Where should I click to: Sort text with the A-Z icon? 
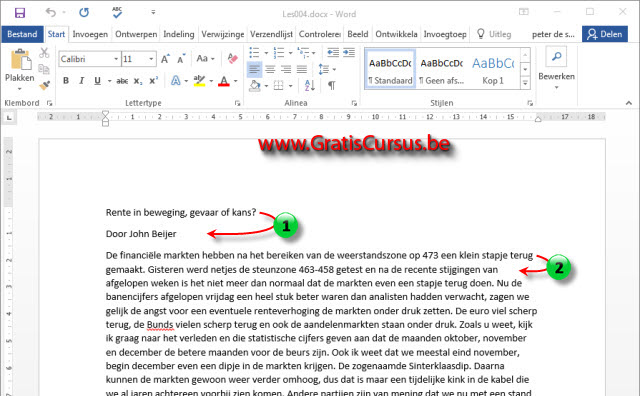pyautogui.click(x=309, y=85)
